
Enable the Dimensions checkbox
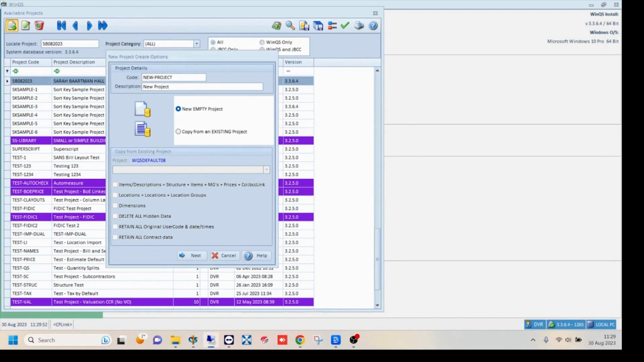pyautogui.click(x=115, y=206)
